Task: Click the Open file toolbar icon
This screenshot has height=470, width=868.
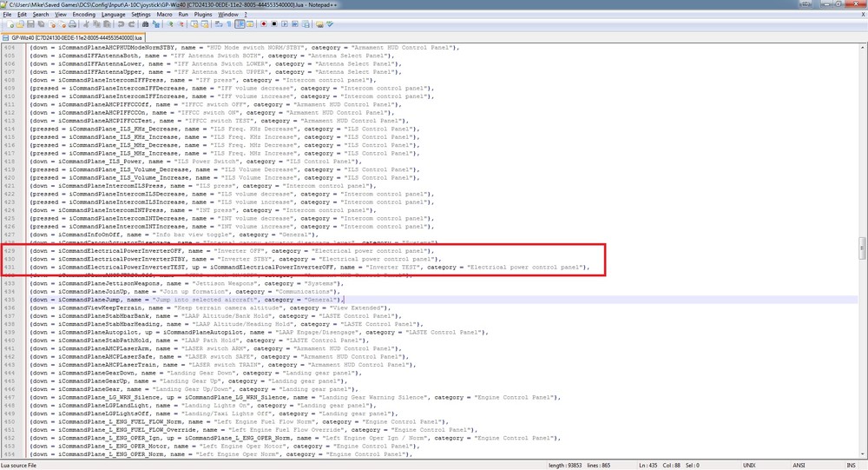Action: [20, 24]
